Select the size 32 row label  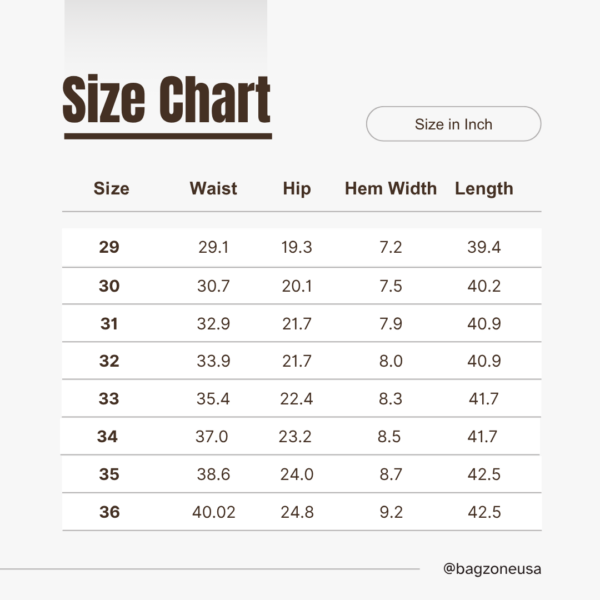click(109, 361)
